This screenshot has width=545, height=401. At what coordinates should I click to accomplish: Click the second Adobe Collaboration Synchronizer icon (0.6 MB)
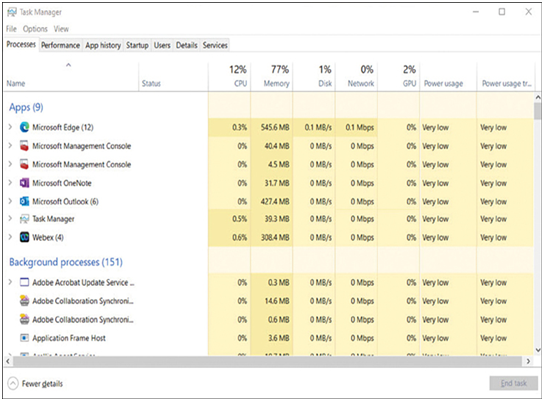tap(24, 319)
